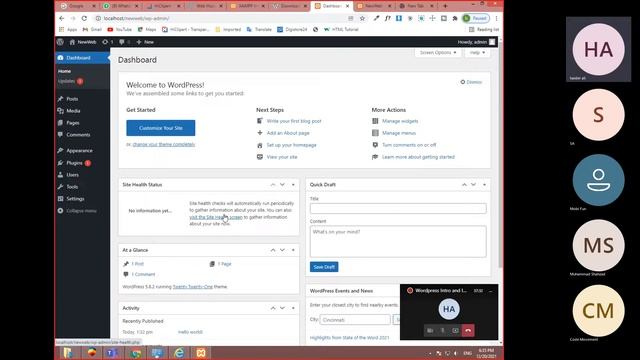Open the 1 Post link
The width and height of the screenshot is (640, 360).
coord(138,264)
